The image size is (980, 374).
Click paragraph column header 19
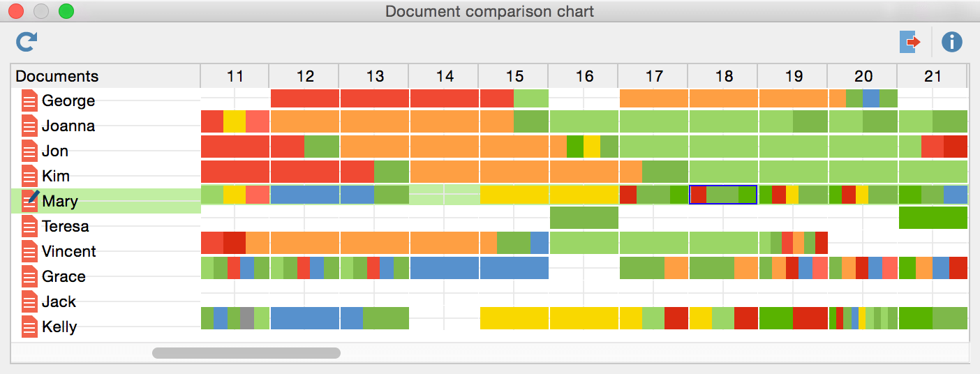point(794,76)
